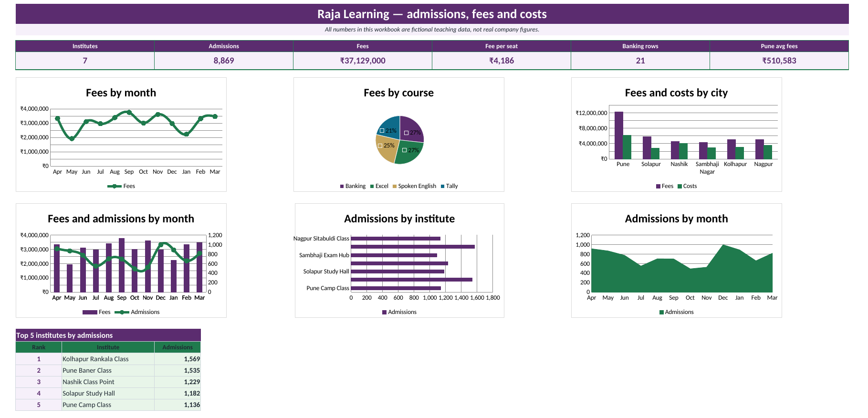Screen dimensions: 868x418
Task: Select the Rank column header
Action: tap(39, 347)
